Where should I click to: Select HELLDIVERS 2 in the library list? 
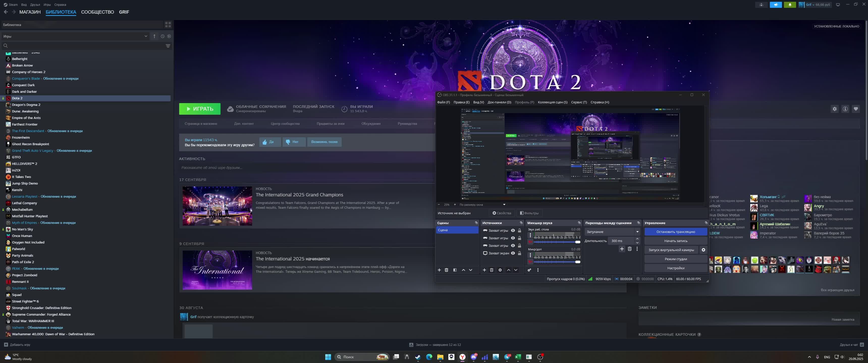[24, 164]
